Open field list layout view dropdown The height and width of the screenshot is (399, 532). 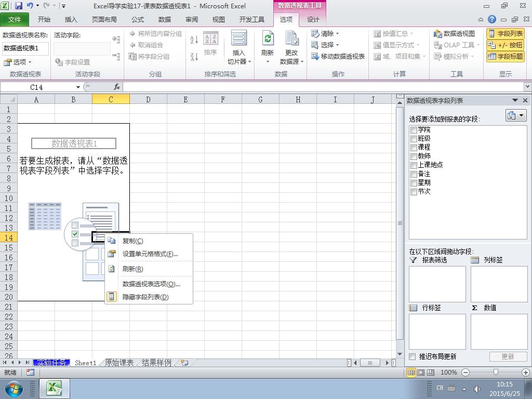coord(516,115)
